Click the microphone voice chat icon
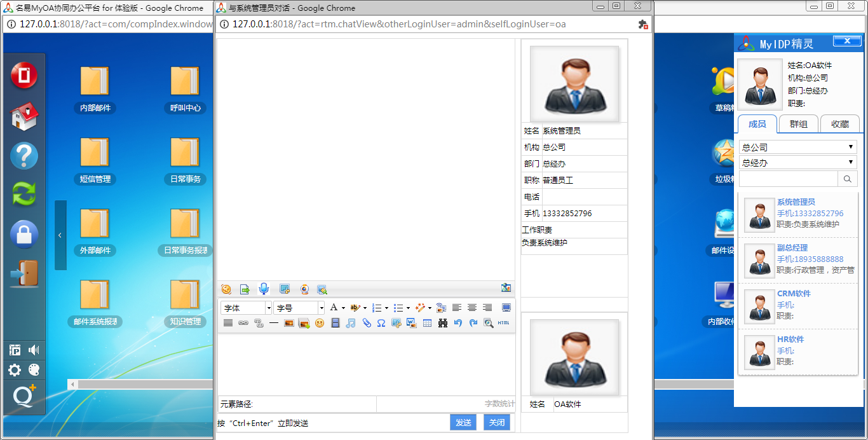The width and height of the screenshot is (868, 440). click(264, 289)
